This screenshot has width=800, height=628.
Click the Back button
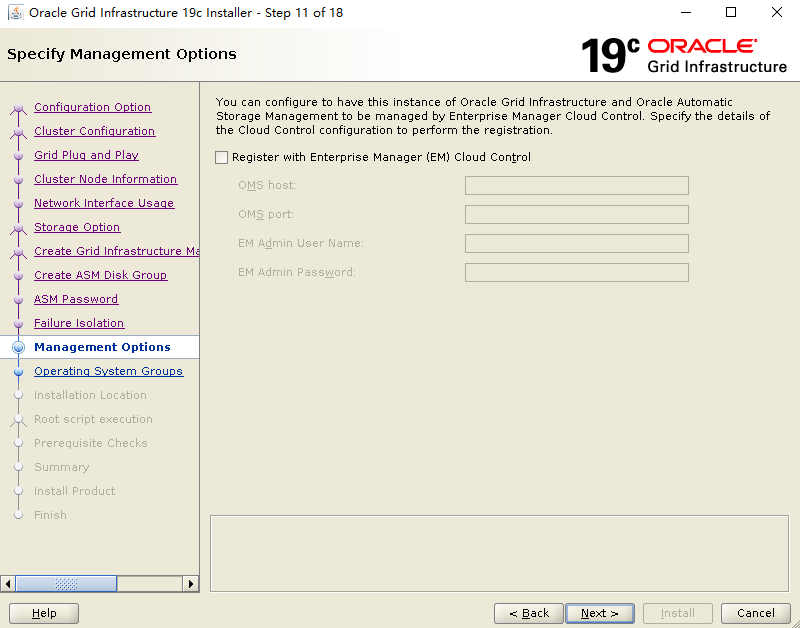pyautogui.click(x=528, y=613)
